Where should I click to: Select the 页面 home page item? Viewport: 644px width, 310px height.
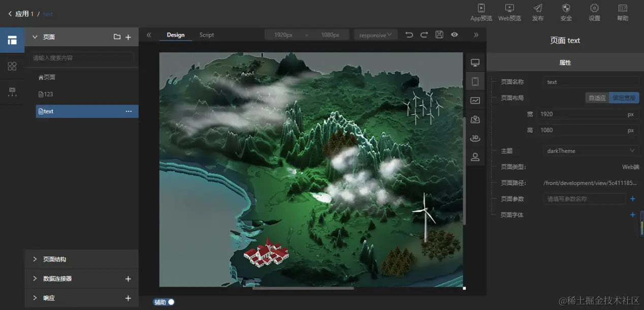point(87,77)
